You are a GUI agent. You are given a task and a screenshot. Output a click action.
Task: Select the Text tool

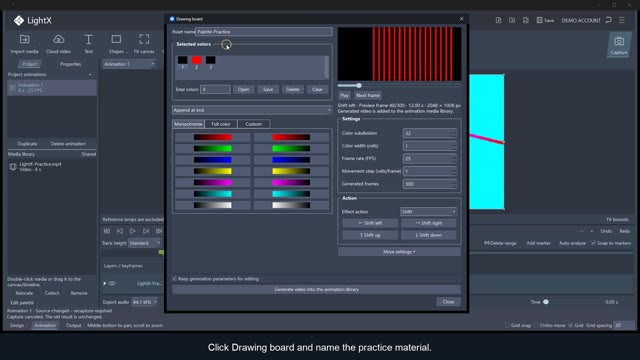(x=88, y=44)
